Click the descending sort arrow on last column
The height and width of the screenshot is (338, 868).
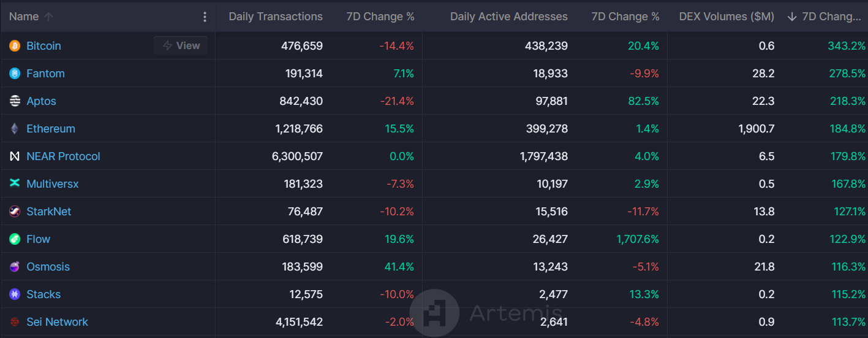click(792, 17)
